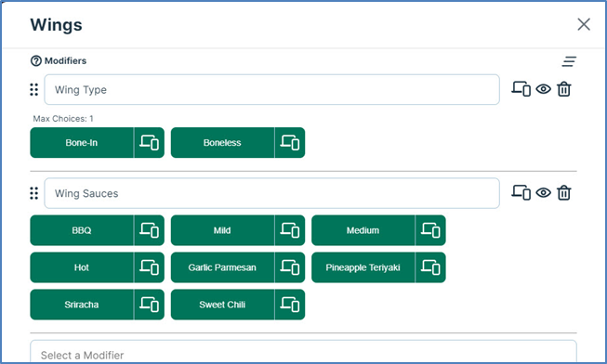Image resolution: width=607 pixels, height=364 pixels.
Task: Open the Select a Modifier dropdown
Action: pyautogui.click(x=303, y=352)
